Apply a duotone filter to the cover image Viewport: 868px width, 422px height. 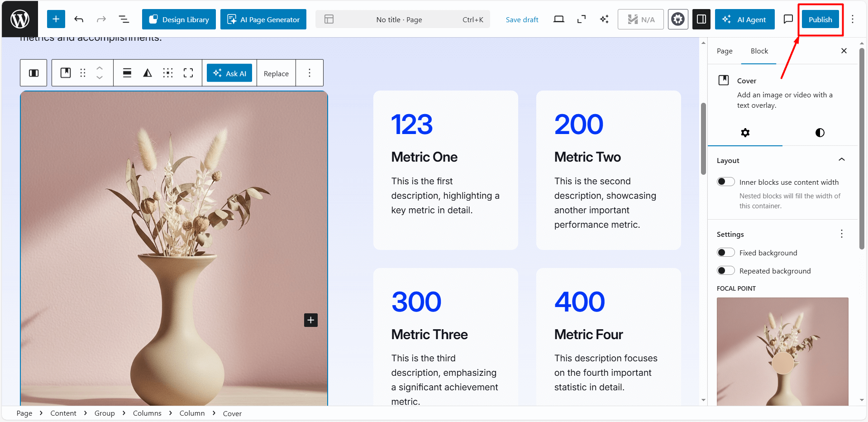click(147, 72)
